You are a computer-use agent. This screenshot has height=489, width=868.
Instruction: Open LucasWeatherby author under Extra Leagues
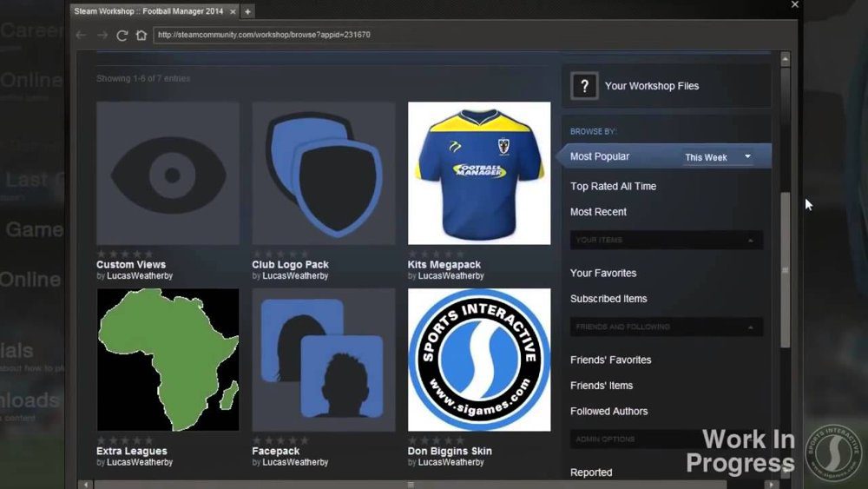(140, 462)
